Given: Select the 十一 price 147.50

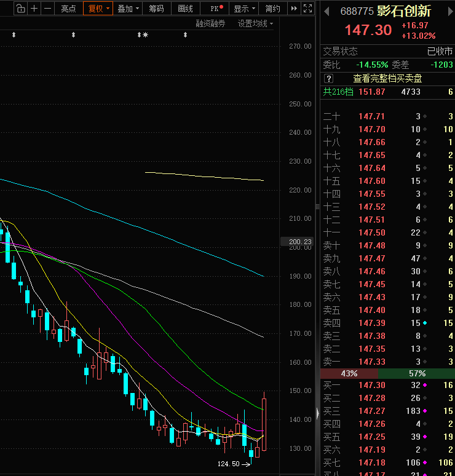Looking at the screenshot, I should 372,232.
